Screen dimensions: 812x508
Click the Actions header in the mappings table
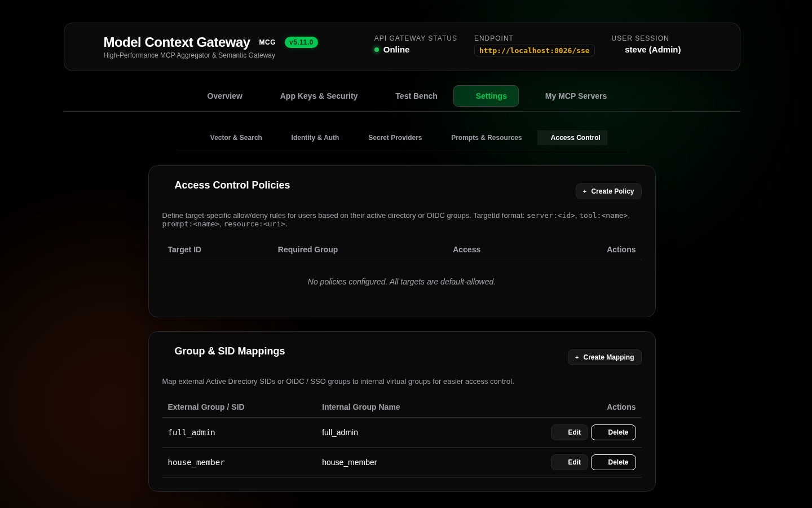point(621,407)
